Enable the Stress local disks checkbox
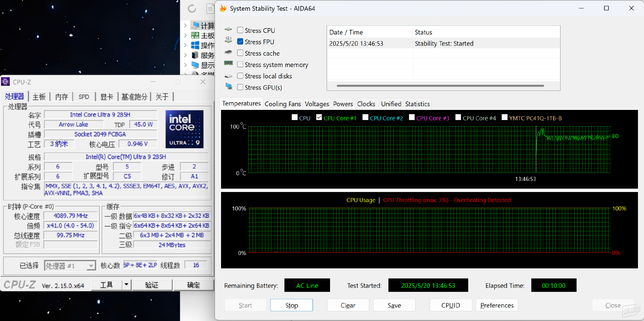644x321 pixels. tap(240, 76)
